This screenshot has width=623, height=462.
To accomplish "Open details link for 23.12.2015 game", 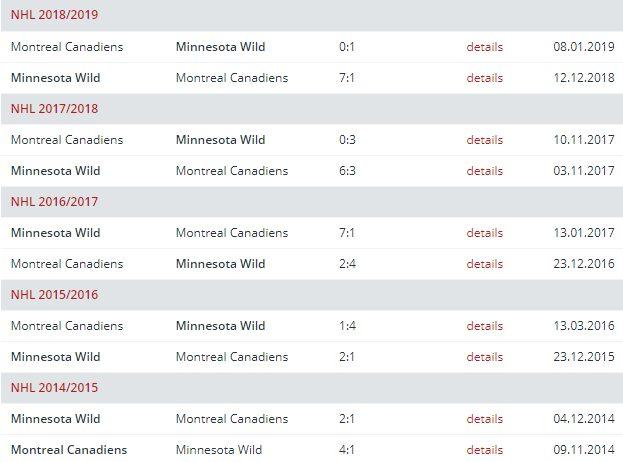I will click(484, 357).
